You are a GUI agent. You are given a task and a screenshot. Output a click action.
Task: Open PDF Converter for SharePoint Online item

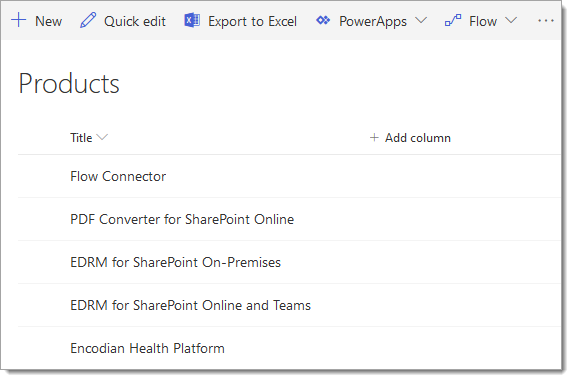[x=182, y=220]
